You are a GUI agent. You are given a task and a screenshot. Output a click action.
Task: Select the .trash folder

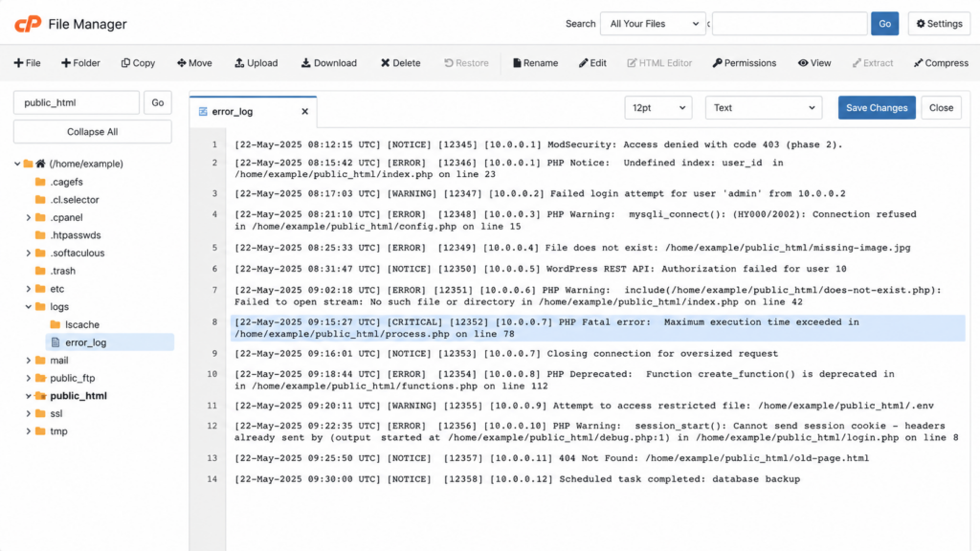click(x=62, y=271)
